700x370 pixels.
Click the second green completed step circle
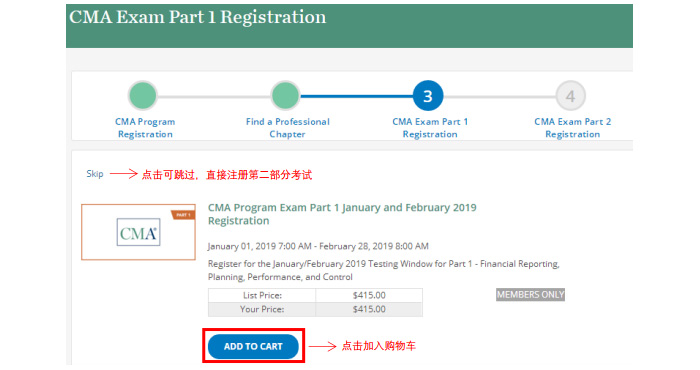[285, 96]
